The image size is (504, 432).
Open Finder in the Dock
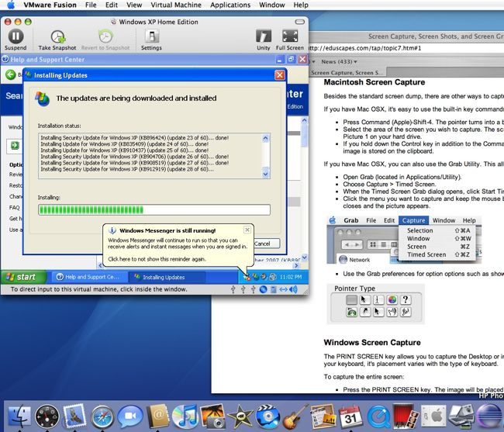[18, 415]
